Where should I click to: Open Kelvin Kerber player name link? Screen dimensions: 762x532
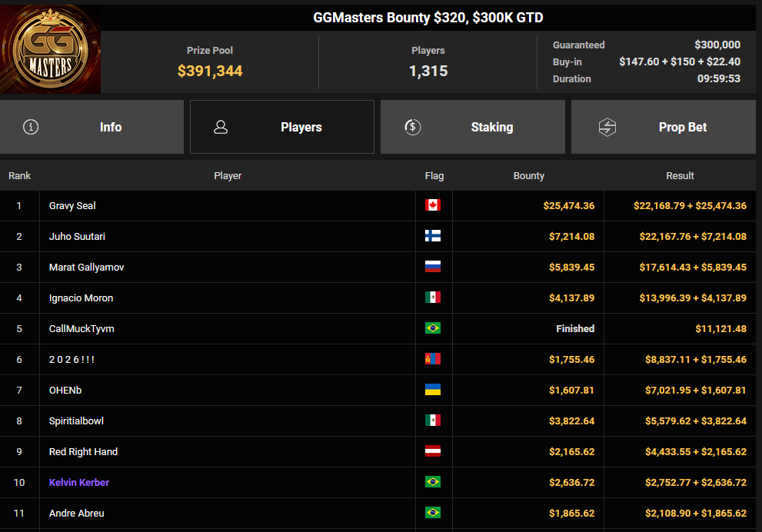pos(79,482)
